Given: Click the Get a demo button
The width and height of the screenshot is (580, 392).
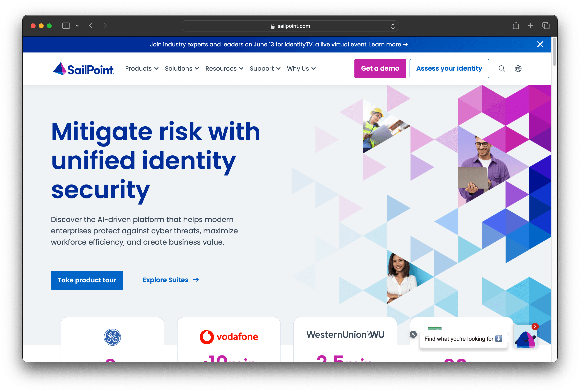Looking at the screenshot, I should 380,69.
